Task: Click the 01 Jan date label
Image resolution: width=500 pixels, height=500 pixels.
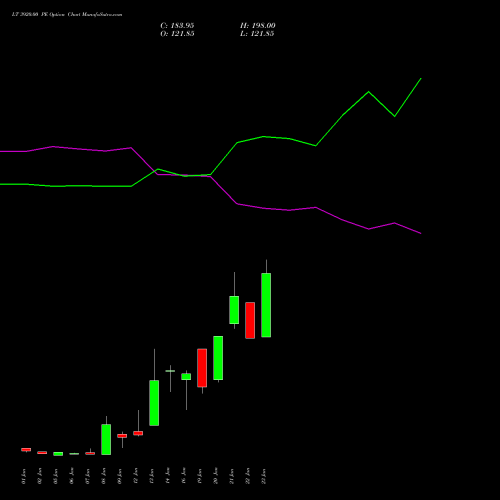Action: coord(24,476)
